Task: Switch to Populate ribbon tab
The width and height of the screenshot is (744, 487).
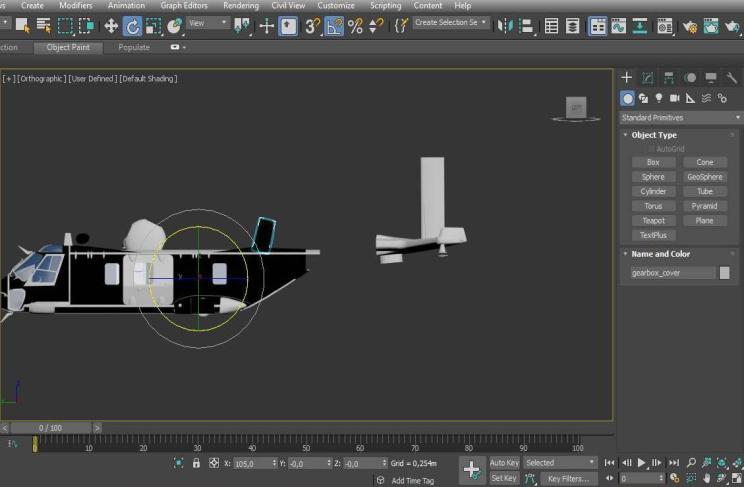Action: (134, 47)
